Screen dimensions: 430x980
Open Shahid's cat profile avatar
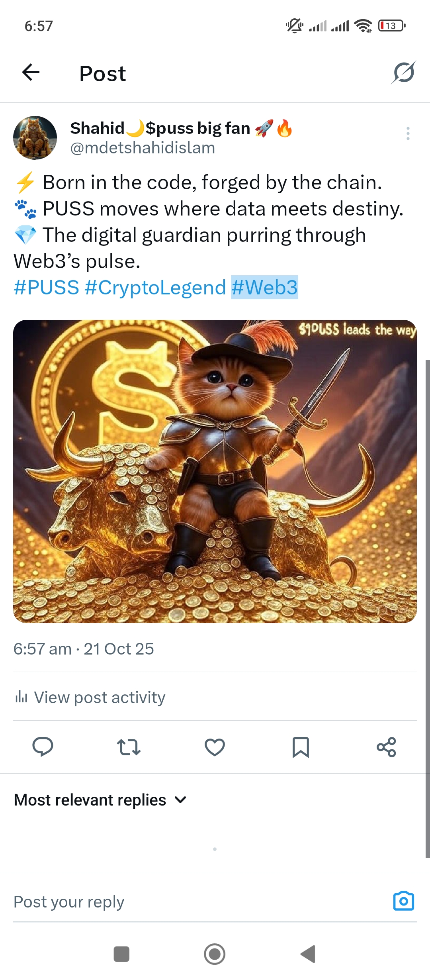pos(35,138)
